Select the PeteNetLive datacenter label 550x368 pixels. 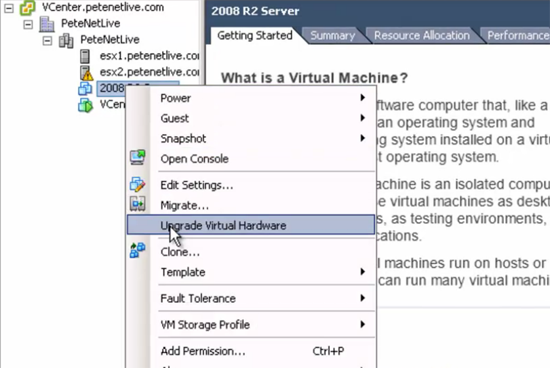click(x=90, y=24)
